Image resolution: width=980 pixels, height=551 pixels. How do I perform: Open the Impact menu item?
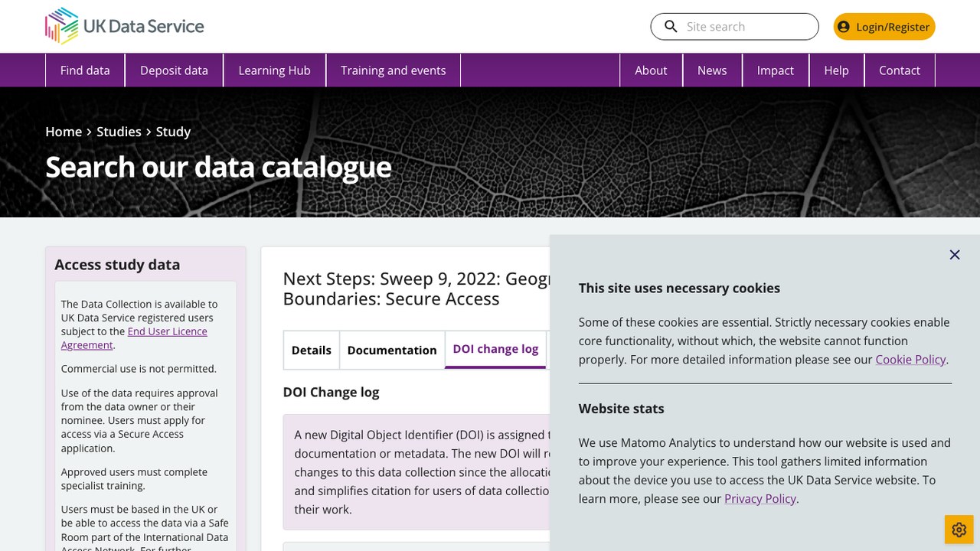[776, 70]
